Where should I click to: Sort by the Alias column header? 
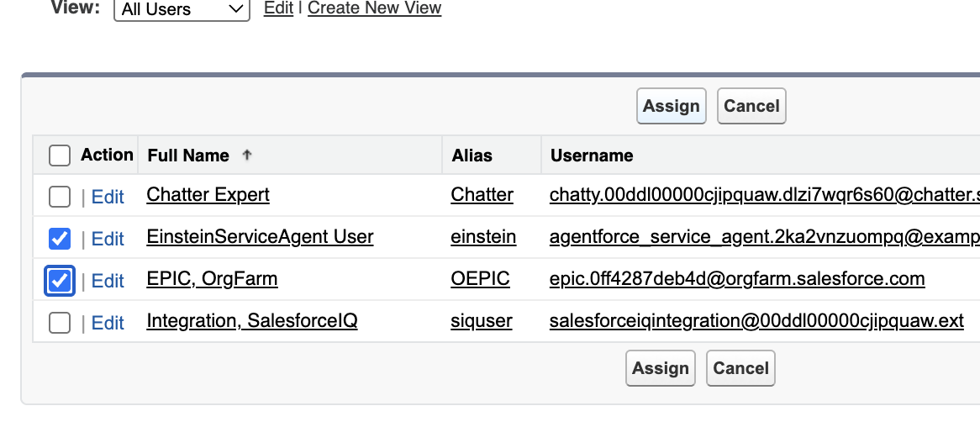pos(472,156)
